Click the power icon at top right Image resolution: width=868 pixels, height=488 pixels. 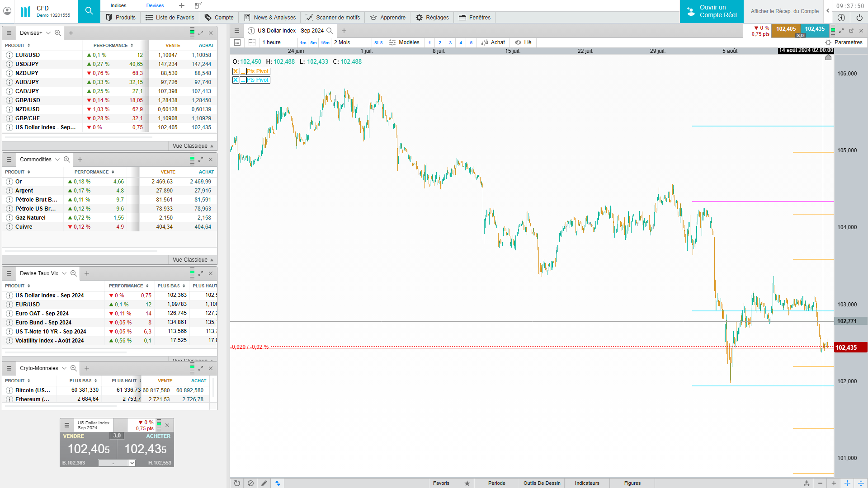pyautogui.click(x=859, y=18)
